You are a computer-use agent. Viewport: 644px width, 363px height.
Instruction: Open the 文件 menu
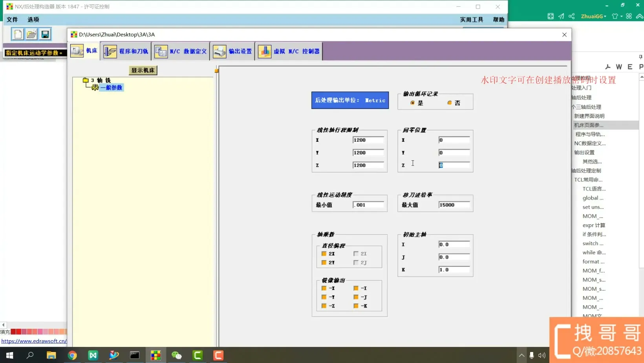point(12,20)
